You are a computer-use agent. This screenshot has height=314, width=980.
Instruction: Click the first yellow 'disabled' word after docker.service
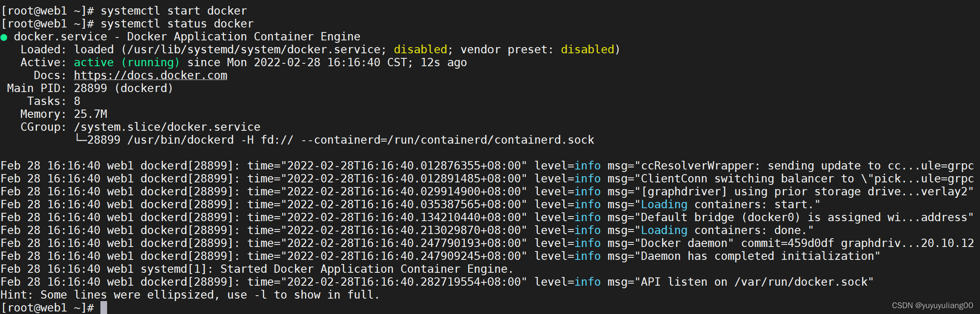click(x=420, y=50)
